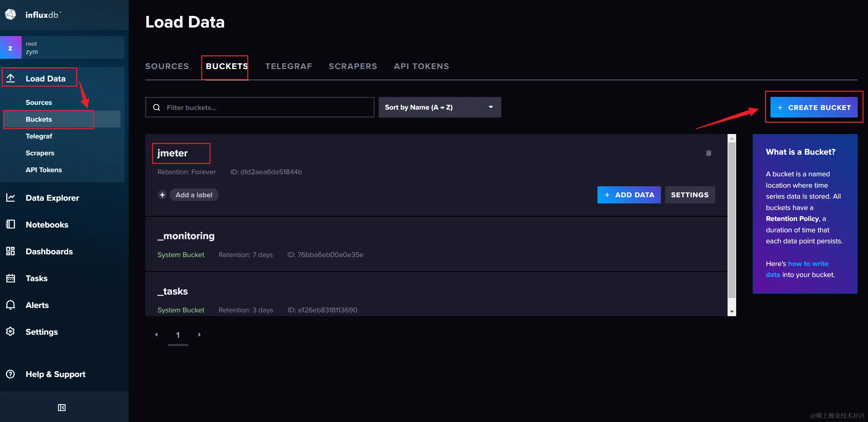This screenshot has height=422, width=868.
Task: Open Settings via the gear icon
Action: 42,332
